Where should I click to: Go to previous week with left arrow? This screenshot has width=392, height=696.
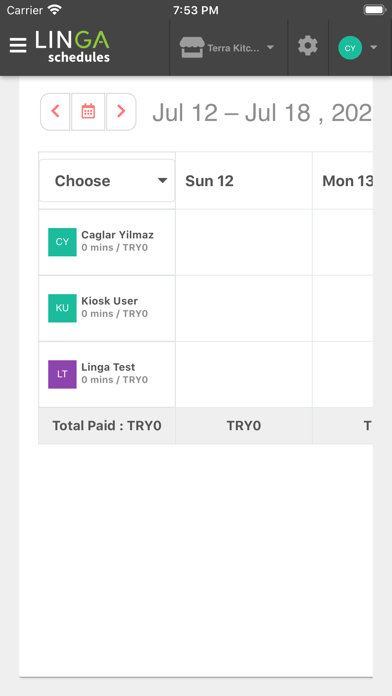[55, 111]
